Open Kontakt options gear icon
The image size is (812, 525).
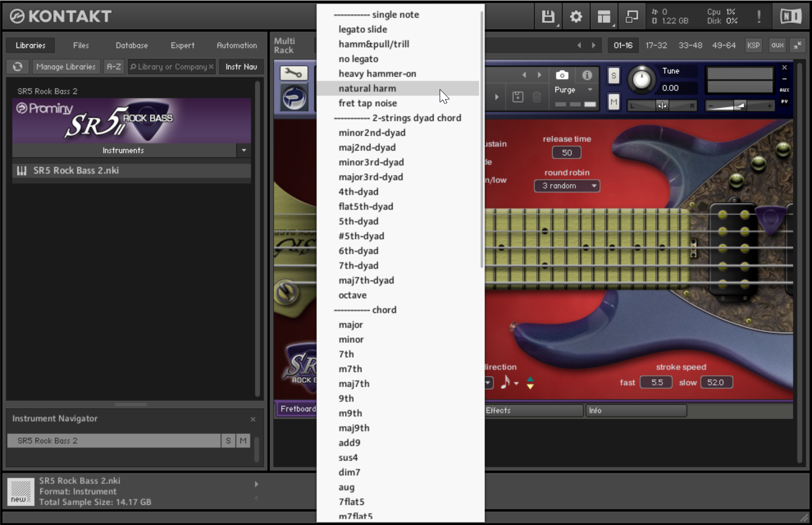pyautogui.click(x=576, y=17)
